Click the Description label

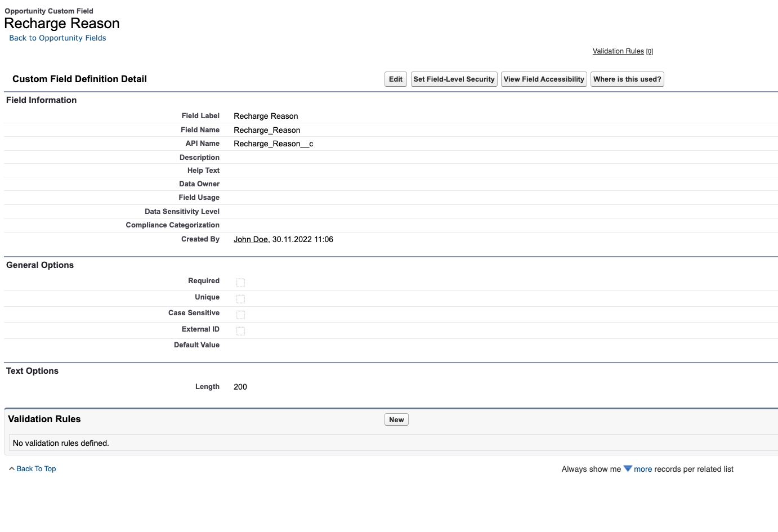tap(199, 158)
